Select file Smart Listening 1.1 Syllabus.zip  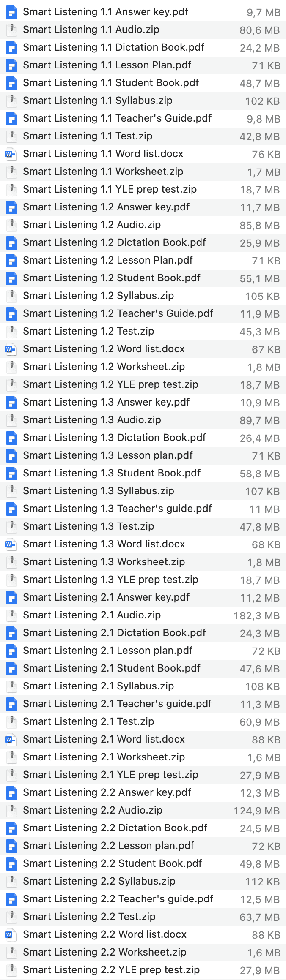143,101
